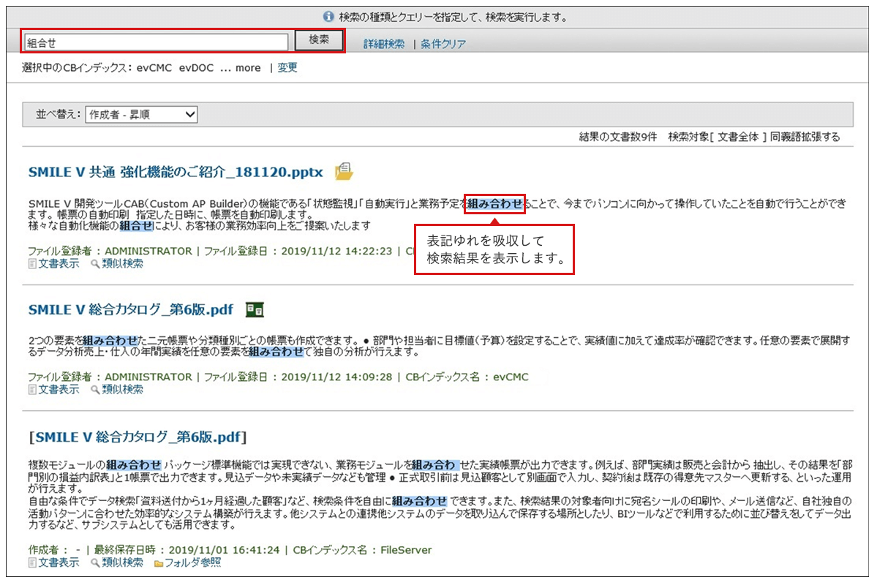Click the magnifier icon of FileServer 類似検索

click(95, 562)
